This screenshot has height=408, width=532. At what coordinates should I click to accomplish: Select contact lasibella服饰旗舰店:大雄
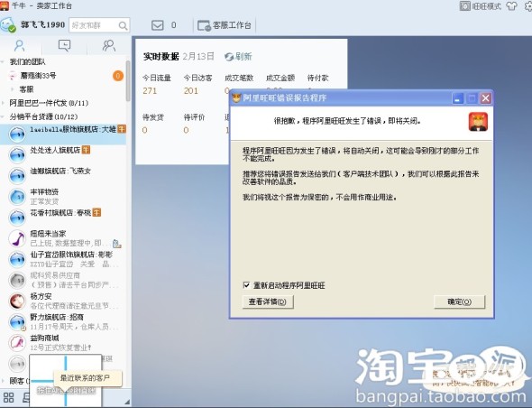pyautogui.click(x=63, y=134)
